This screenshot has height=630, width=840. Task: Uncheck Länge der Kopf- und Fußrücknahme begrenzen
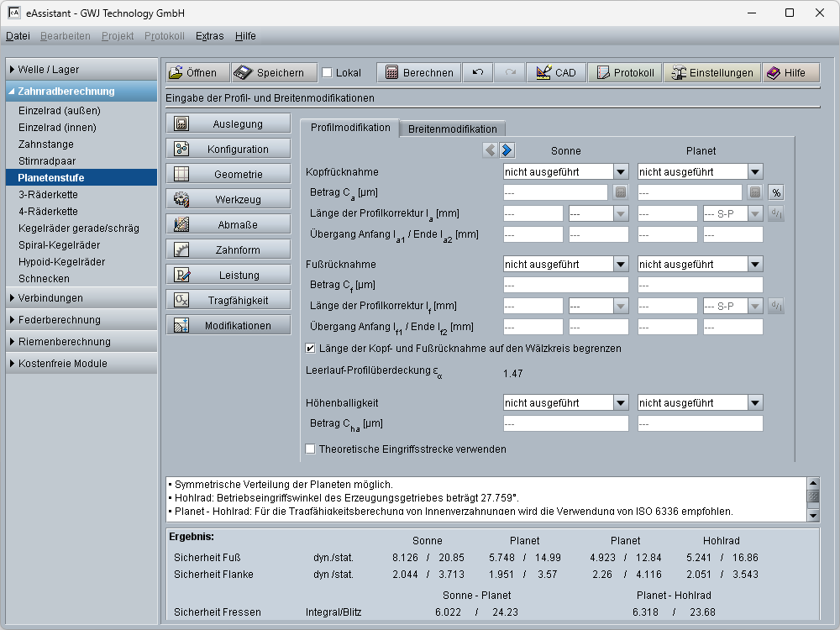(311, 349)
